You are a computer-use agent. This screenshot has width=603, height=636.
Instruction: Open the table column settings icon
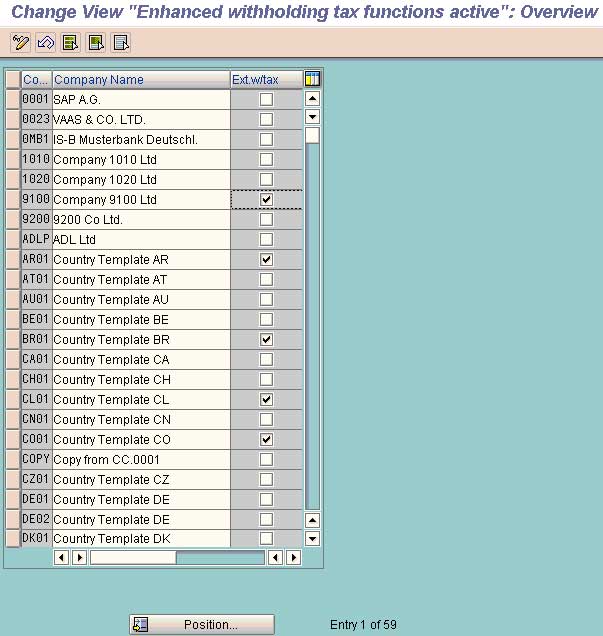[312, 79]
